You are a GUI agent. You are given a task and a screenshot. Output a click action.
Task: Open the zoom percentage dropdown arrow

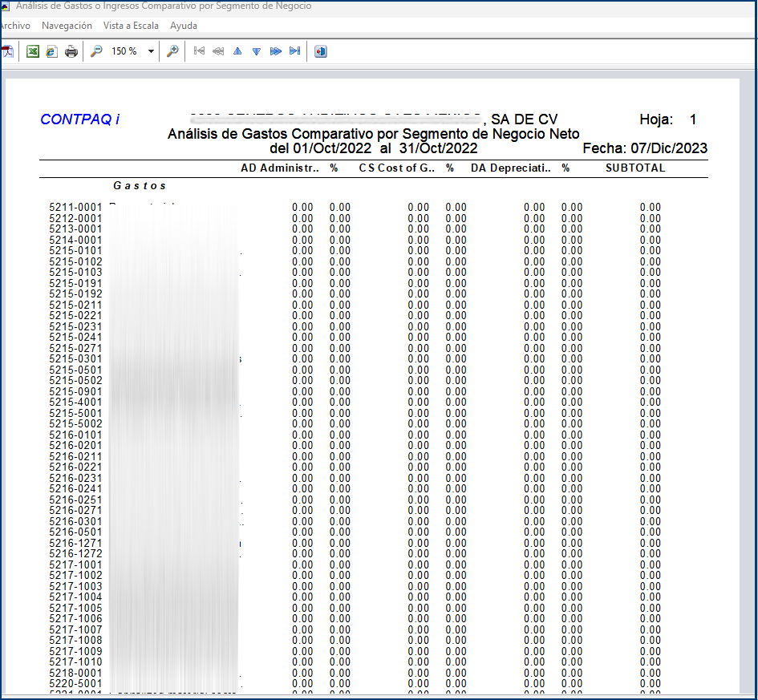point(151,51)
